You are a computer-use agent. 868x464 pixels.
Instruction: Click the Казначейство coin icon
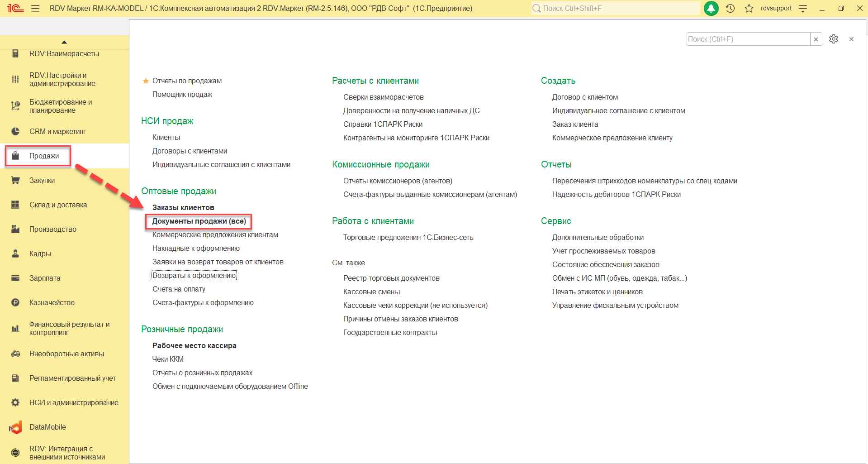coord(15,302)
